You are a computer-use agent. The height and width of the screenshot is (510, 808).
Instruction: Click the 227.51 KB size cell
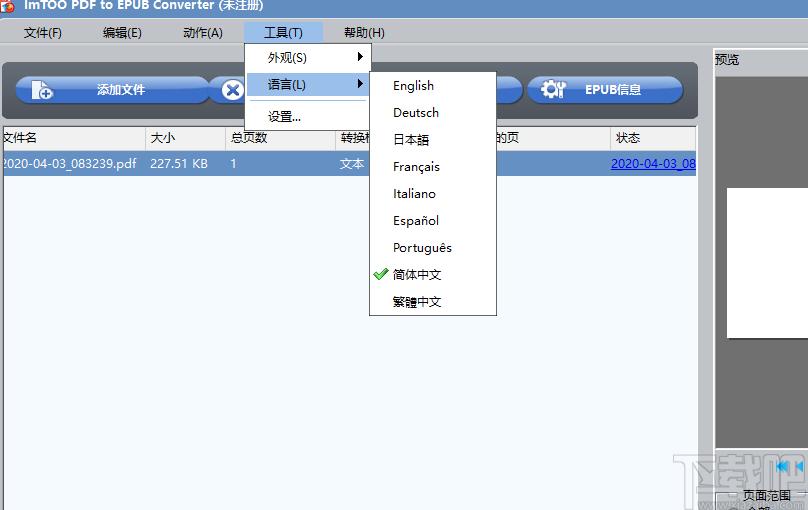pos(179,164)
